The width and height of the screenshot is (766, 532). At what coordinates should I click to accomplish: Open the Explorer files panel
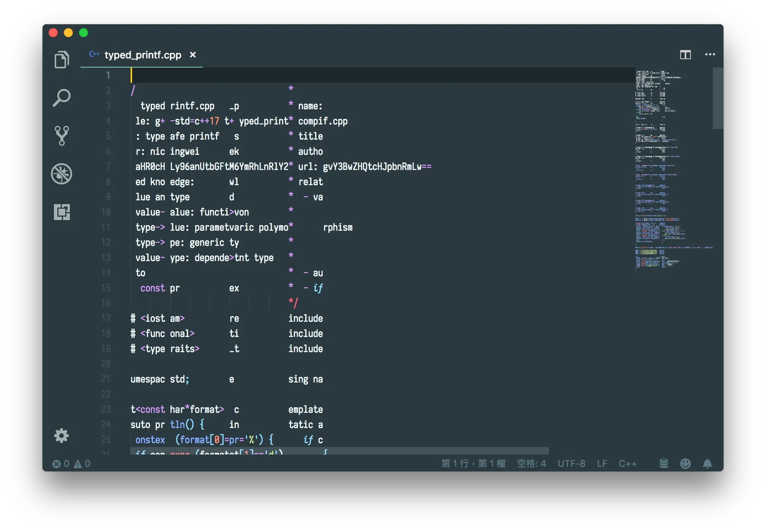(x=61, y=60)
